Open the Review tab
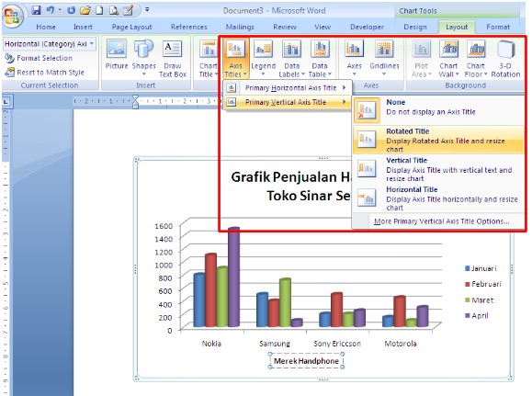Viewport: 532px width, 396px height. [x=285, y=27]
